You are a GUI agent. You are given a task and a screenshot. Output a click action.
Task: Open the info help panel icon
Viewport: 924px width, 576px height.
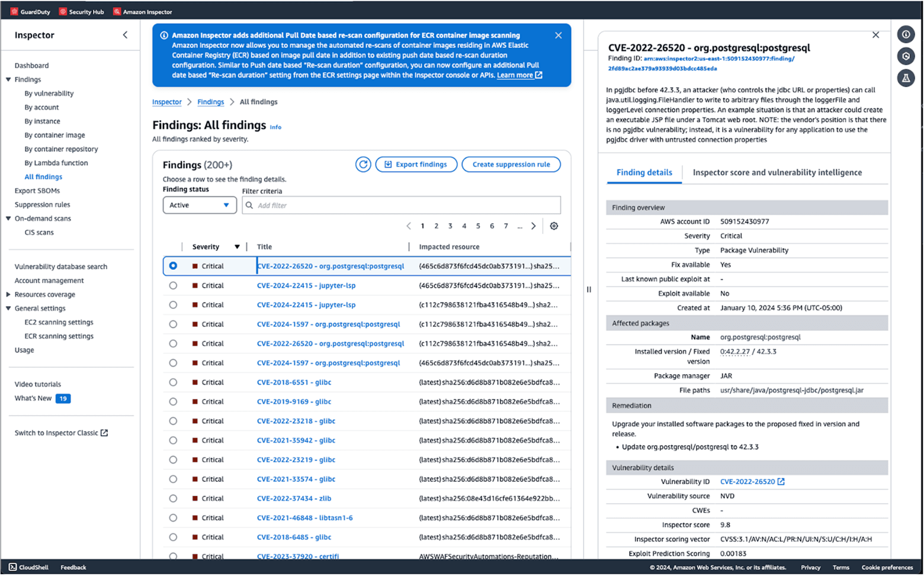click(x=906, y=34)
